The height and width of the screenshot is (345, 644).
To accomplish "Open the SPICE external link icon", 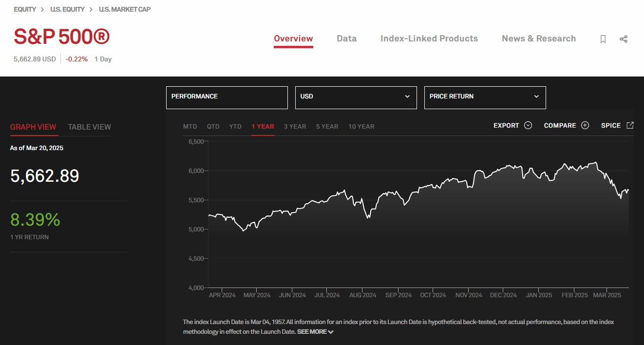I will tap(630, 125).
